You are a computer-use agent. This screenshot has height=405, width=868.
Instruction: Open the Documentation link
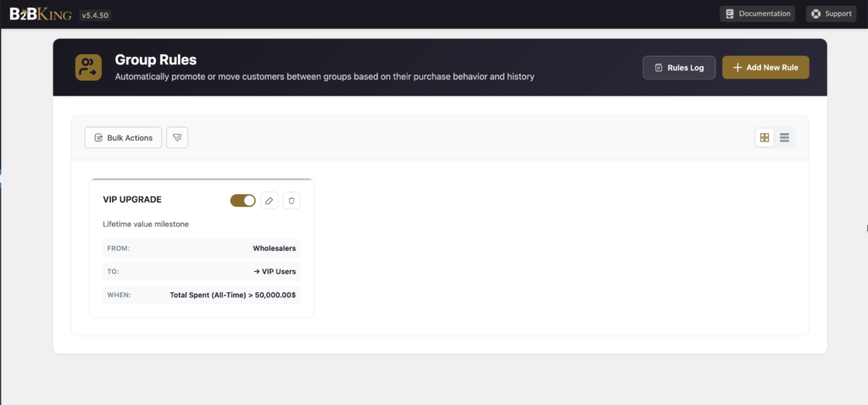coord(757,14)
